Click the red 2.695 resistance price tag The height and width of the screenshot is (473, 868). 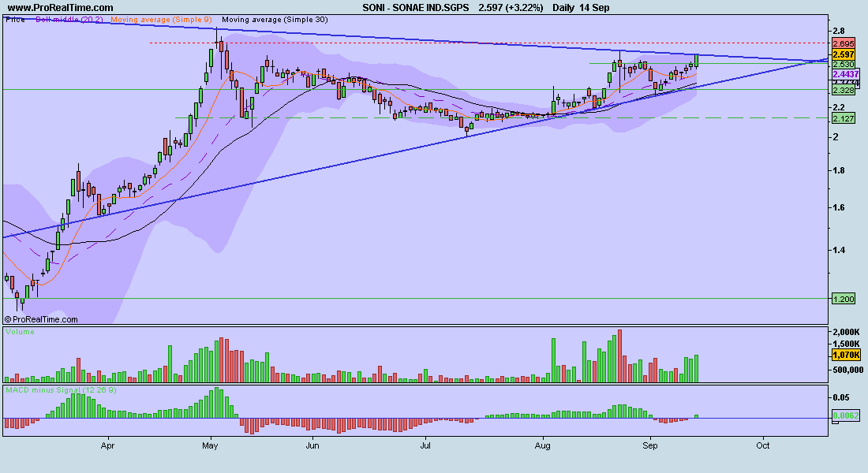click(x=844, y=43)
